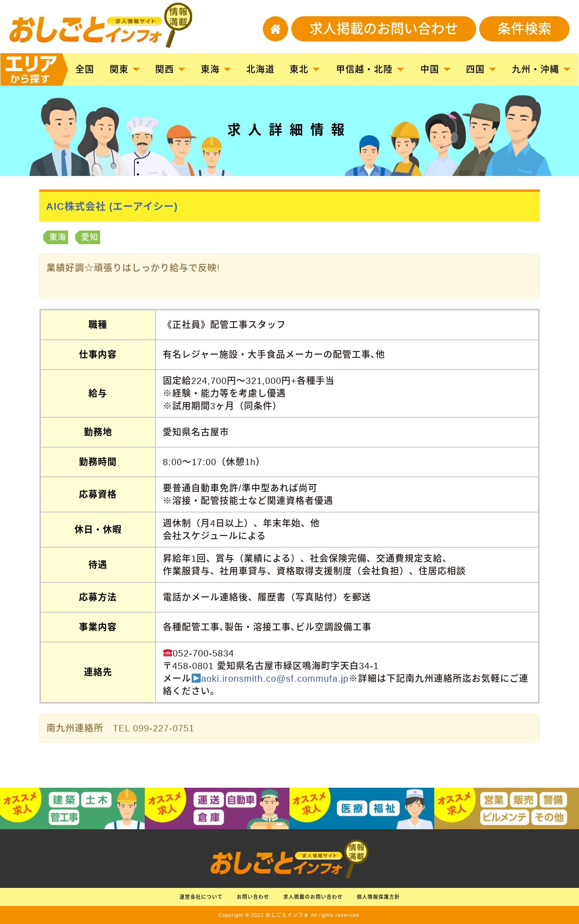579x924 pixels.
Task: Click the 東海 region tag
Action: (x=56, y=237)
